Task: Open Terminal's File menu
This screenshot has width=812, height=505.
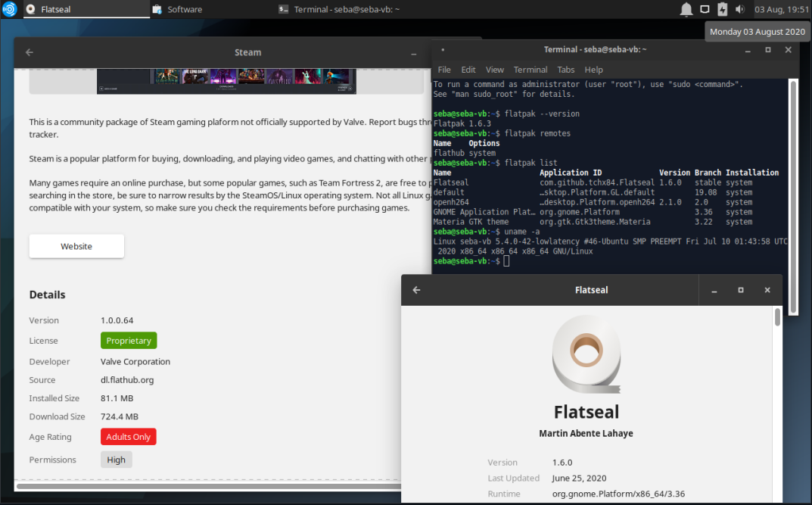Action: tap(444, 69)
